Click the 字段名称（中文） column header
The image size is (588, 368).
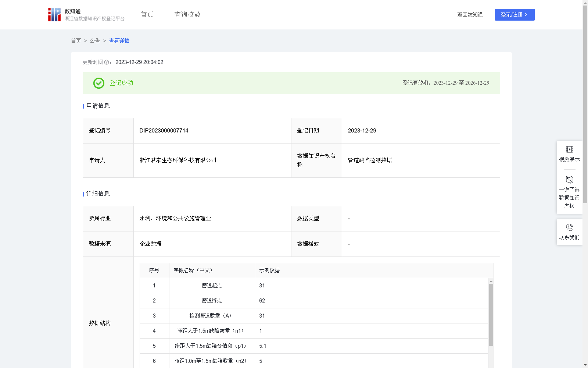(x=212, y=270)
